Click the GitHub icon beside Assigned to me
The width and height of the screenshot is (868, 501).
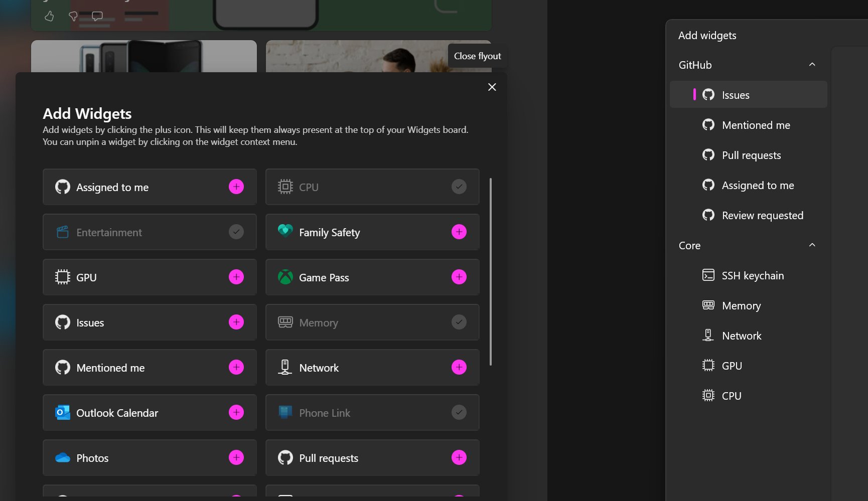(62, 187)
